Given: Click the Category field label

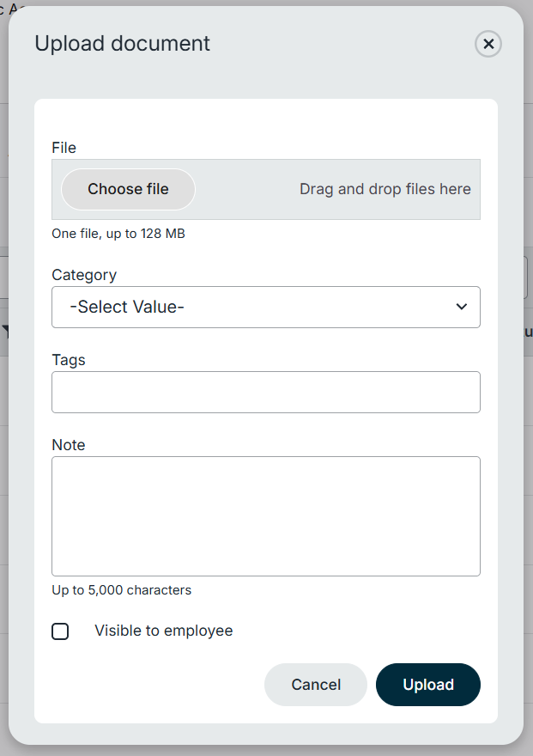Looking at the screenshot, I should point(84,275).
